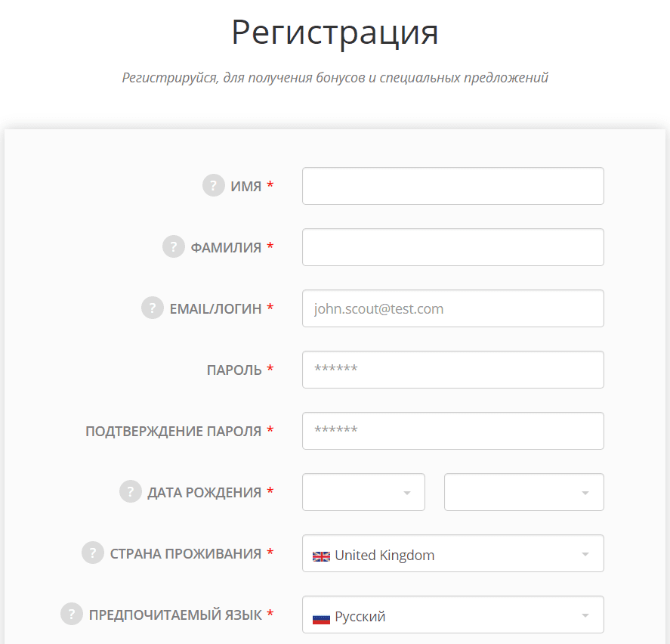This screenshot has width=670, height=644.
Task: Click the ПОДТВЕРЖДЕНИЕ ПАРОЛЯ label text
Action: tap(173, 432)
